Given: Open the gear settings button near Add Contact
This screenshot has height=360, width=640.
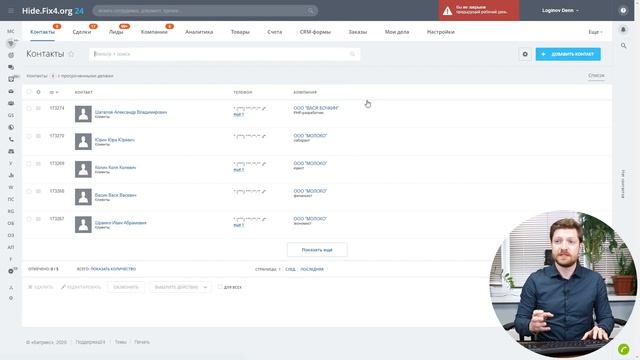Looking at the screenshot, I should pyautogui.click(x=525, y=54).
